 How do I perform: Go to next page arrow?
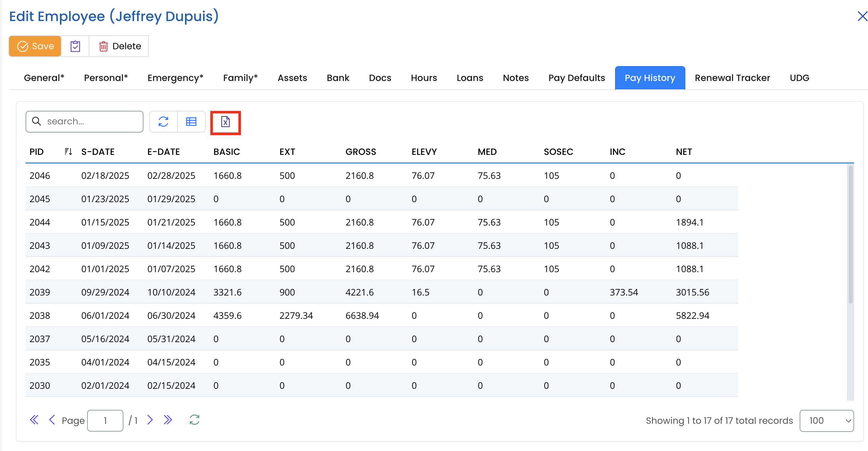(150, 420)
